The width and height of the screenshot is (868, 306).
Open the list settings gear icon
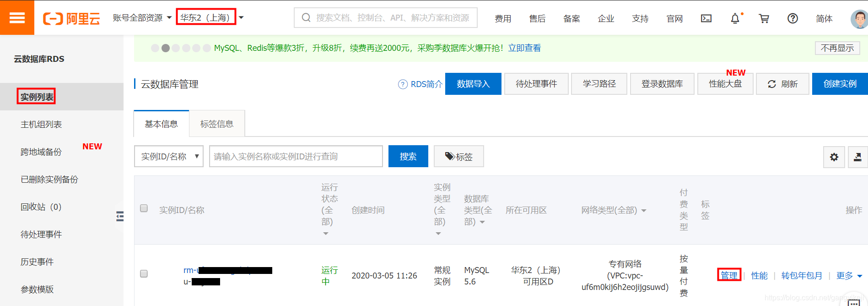pos(834,157)
